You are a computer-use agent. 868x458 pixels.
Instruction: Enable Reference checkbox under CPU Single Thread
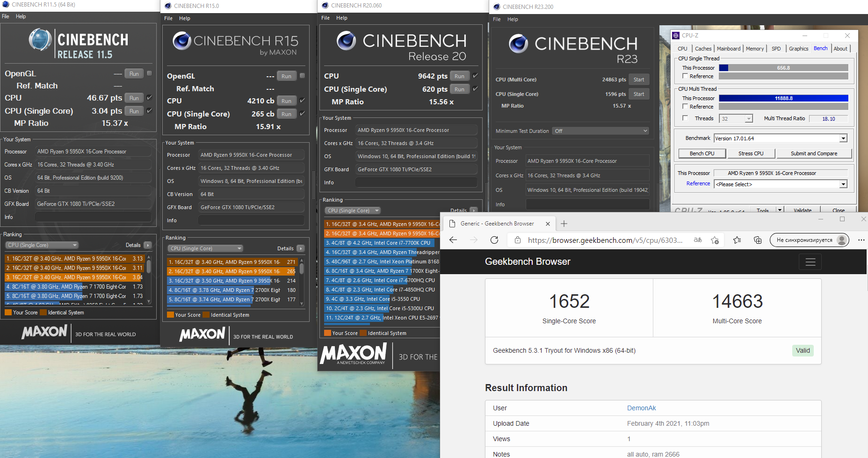[x=685, y=76]
